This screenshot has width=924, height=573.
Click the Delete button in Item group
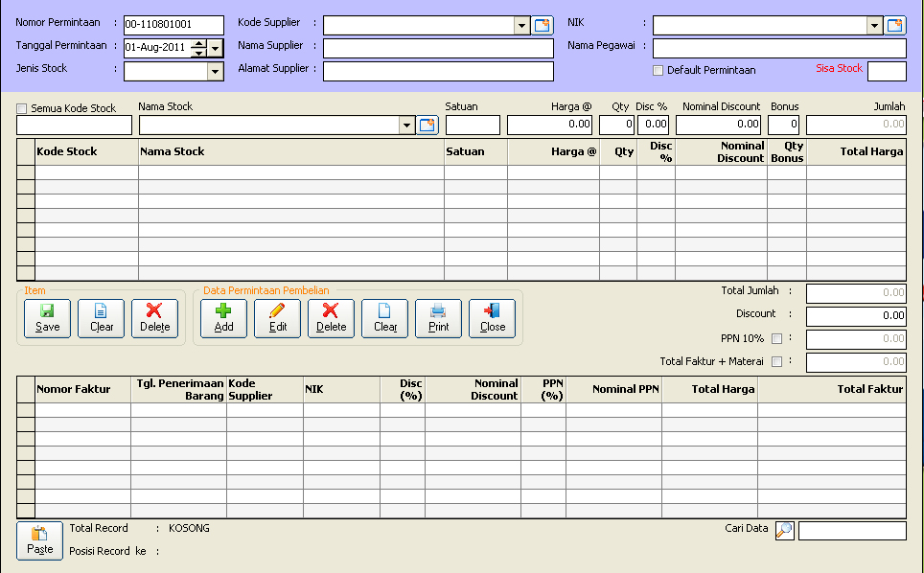[154, 318]
